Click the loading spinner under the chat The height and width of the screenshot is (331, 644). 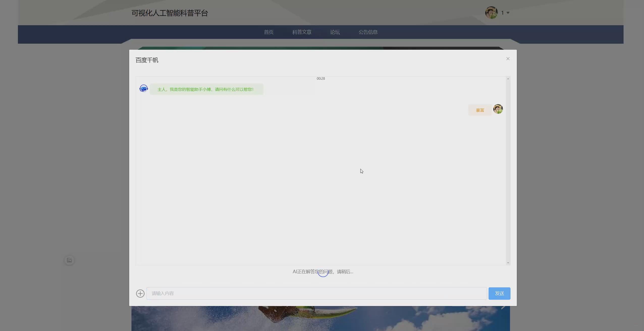323,272
